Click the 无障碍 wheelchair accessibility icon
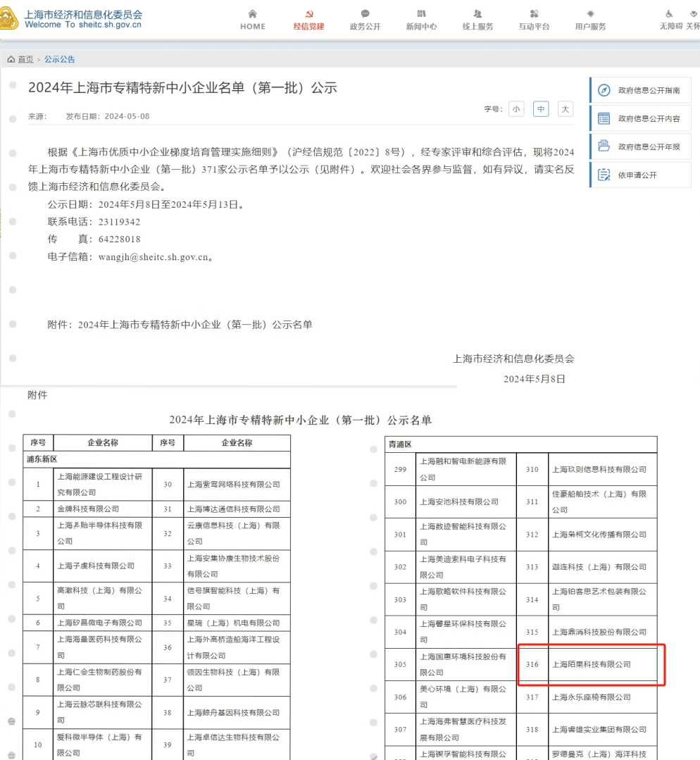Screen dimensions: 700x760 [669, 13]
